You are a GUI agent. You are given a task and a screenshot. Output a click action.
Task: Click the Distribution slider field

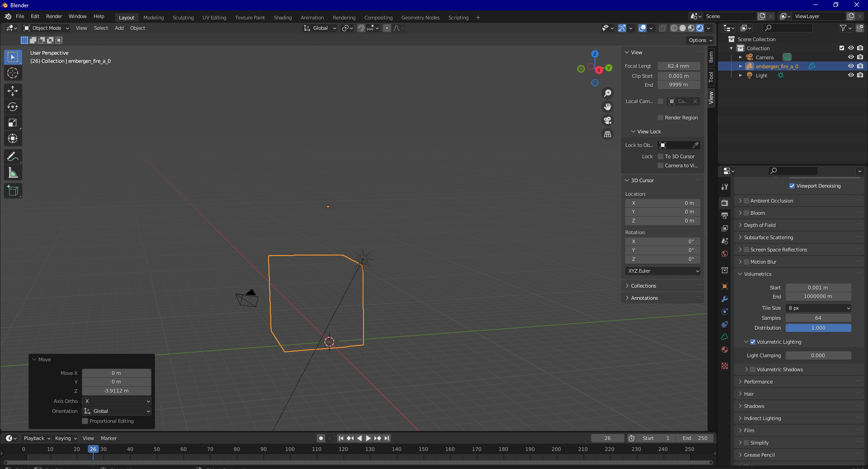point(818,328)
